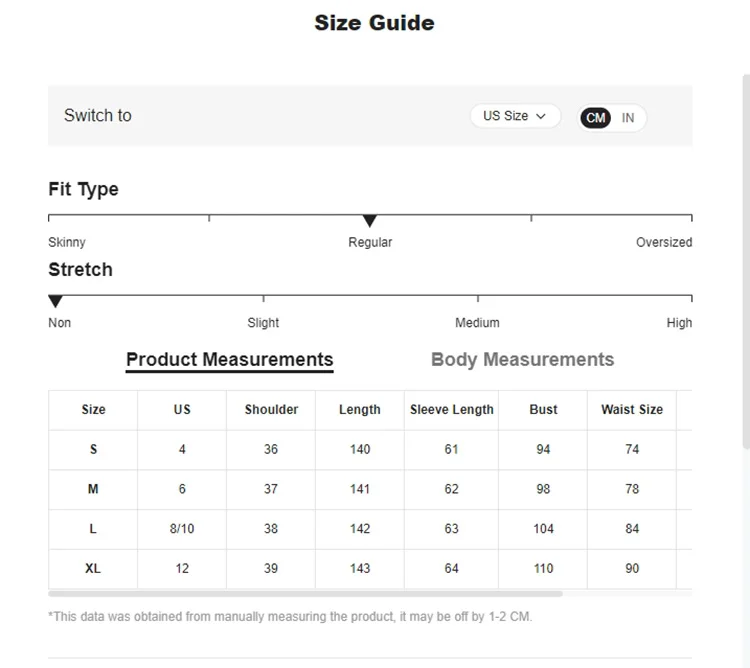Click the High stretch label
Viewport: 750px width, 668px height.
tap(679, 323)
